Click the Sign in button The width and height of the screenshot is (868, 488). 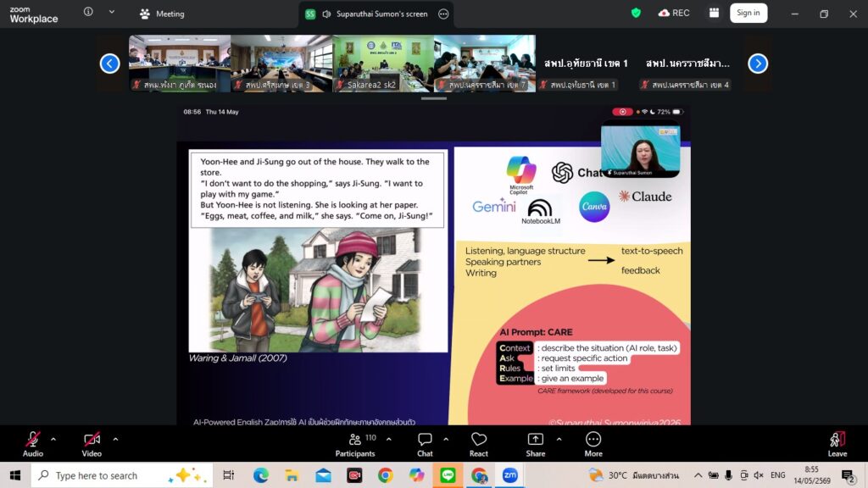[748, 13]
